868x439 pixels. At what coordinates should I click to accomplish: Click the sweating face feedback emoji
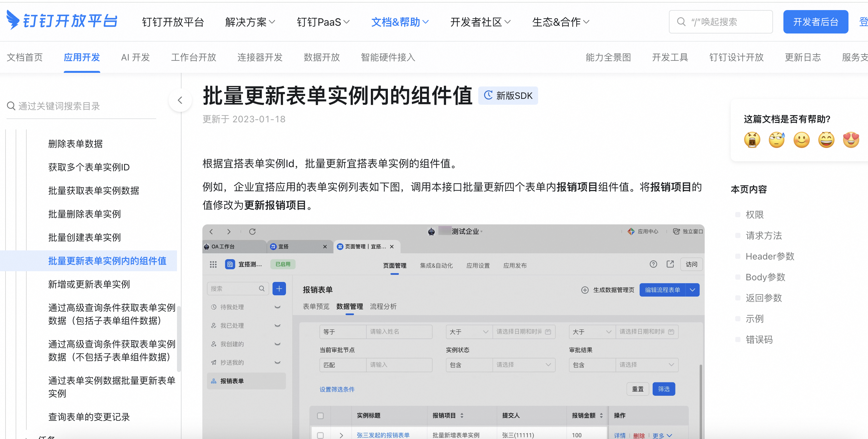777,140
